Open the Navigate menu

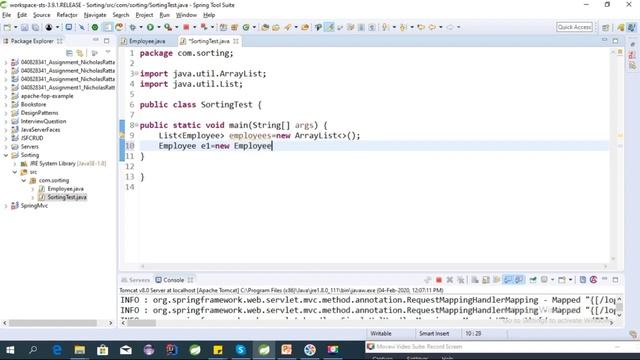pos(95,15)
